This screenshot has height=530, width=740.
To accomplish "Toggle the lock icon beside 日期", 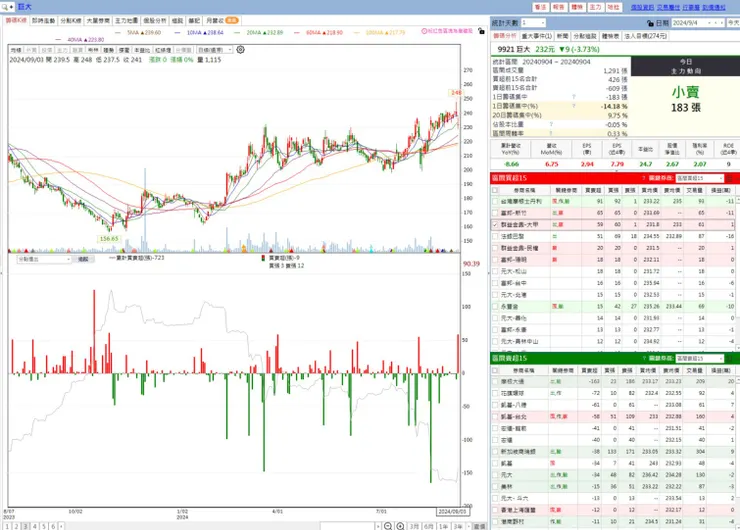I will click(650, 23).
